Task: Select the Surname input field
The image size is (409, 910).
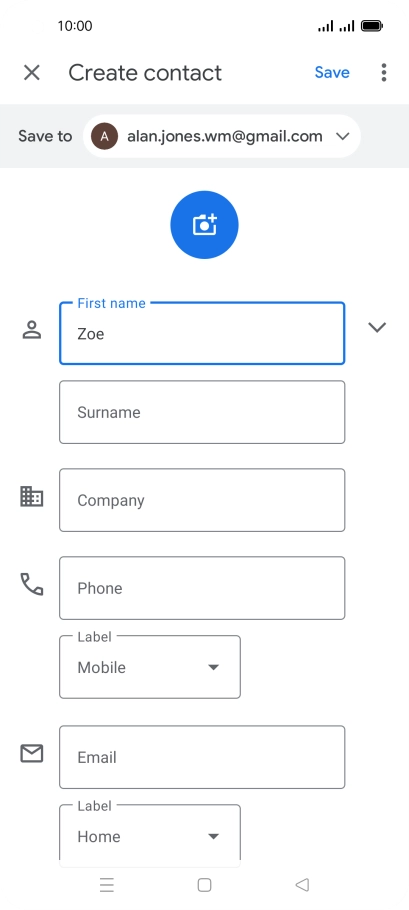Action: (202, 412)
